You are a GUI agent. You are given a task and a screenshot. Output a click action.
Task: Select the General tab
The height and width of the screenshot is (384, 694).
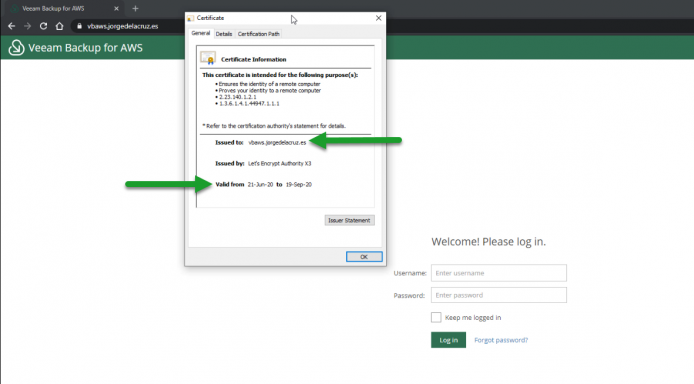(201, 33)
